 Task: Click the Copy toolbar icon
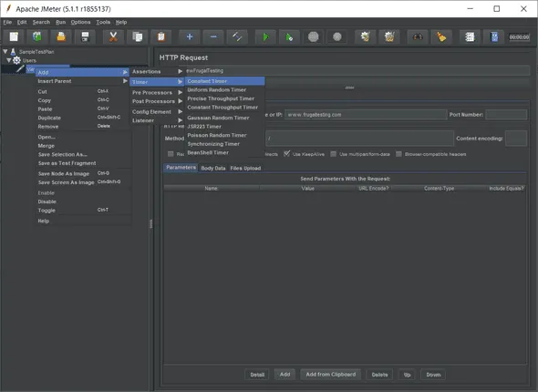tap(138, 36)
